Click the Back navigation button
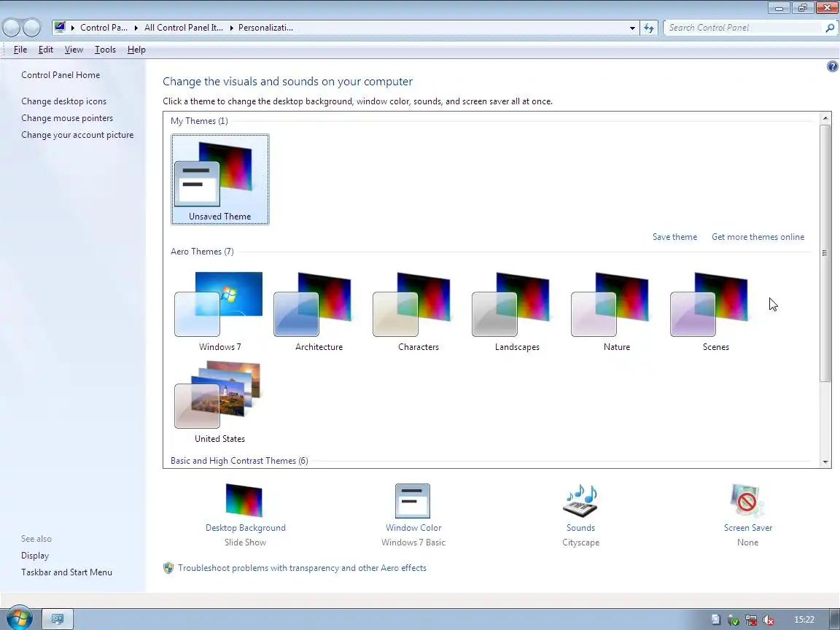840x630 pixels. pos(11,27)
